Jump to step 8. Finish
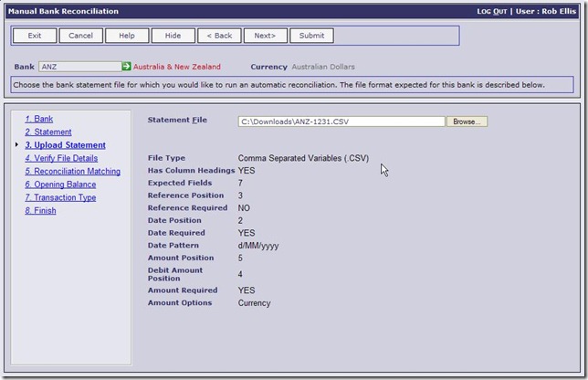Screen dimensions: 588x380 pos(40,210)
